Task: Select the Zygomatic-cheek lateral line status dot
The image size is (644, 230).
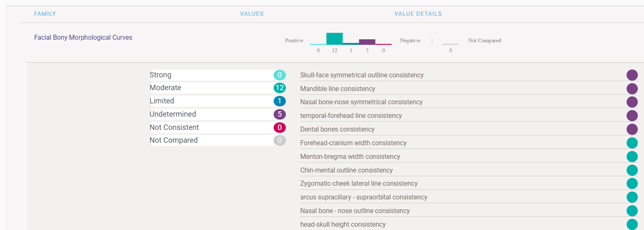Action: [x=632, y=183]
